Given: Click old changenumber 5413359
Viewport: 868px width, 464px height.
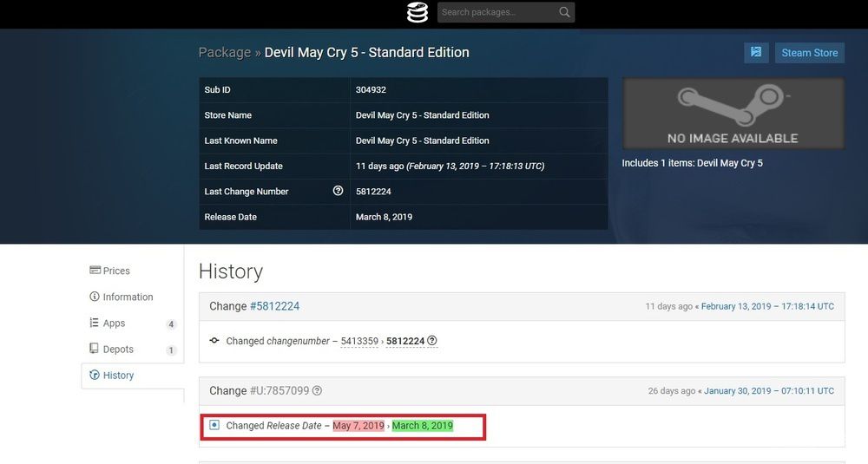Looking at the screenshot, I should coord(359,341).
